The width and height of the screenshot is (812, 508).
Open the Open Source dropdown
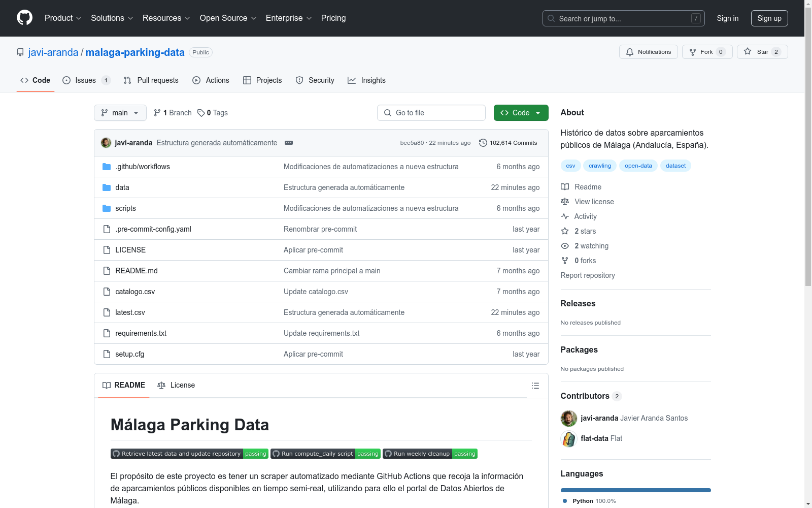[228, 18]
